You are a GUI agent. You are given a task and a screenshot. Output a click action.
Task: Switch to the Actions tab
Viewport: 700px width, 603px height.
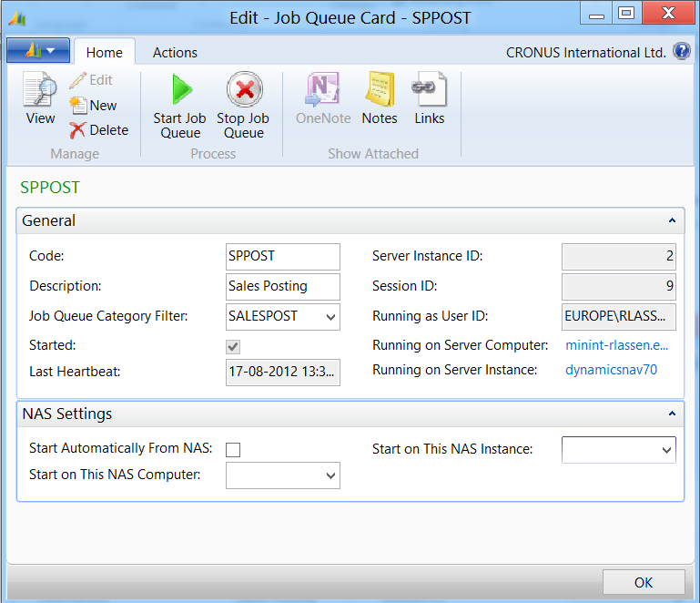tap(175, 53)
